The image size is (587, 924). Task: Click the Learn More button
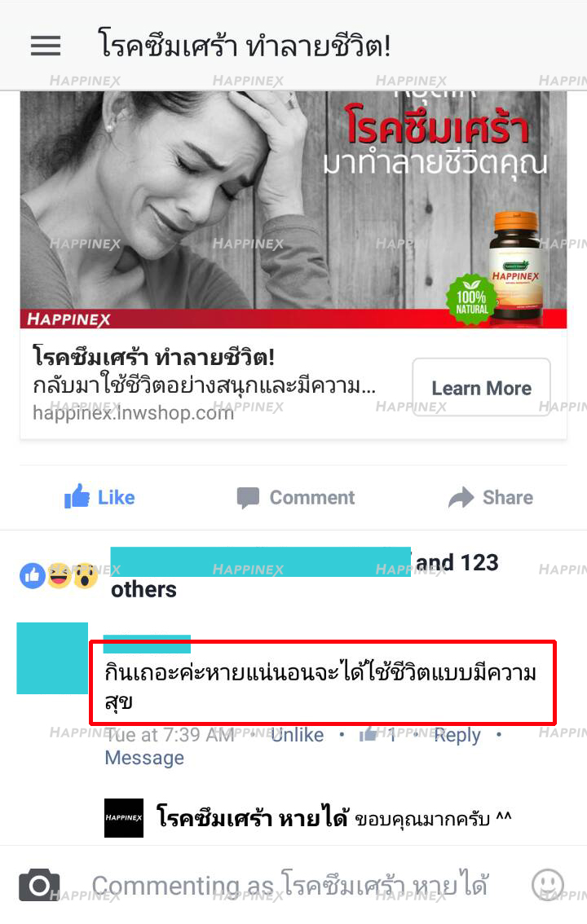482,388
